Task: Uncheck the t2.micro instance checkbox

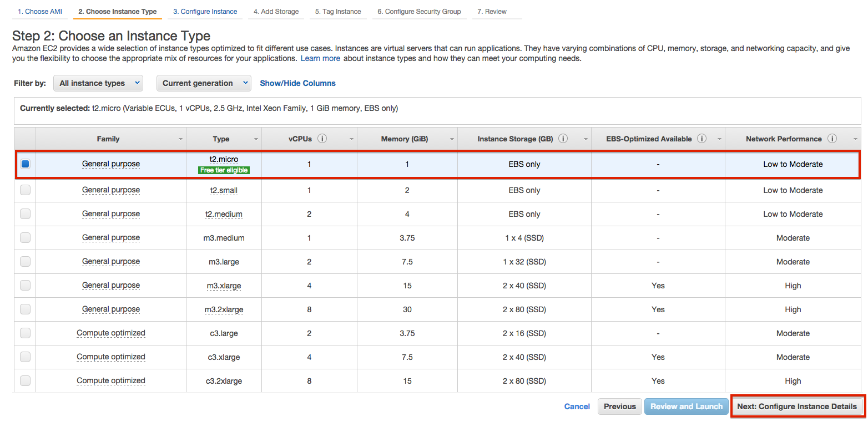Action: [25, 164]
